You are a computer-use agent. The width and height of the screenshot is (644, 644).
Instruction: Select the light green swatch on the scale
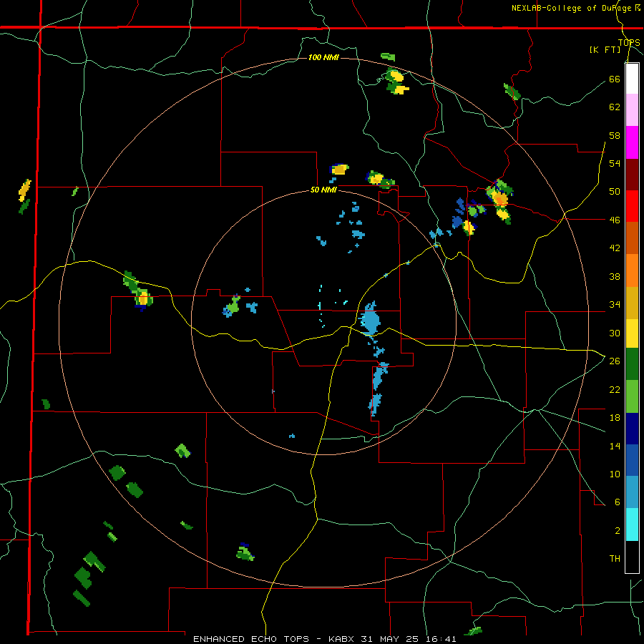[632, 396]
